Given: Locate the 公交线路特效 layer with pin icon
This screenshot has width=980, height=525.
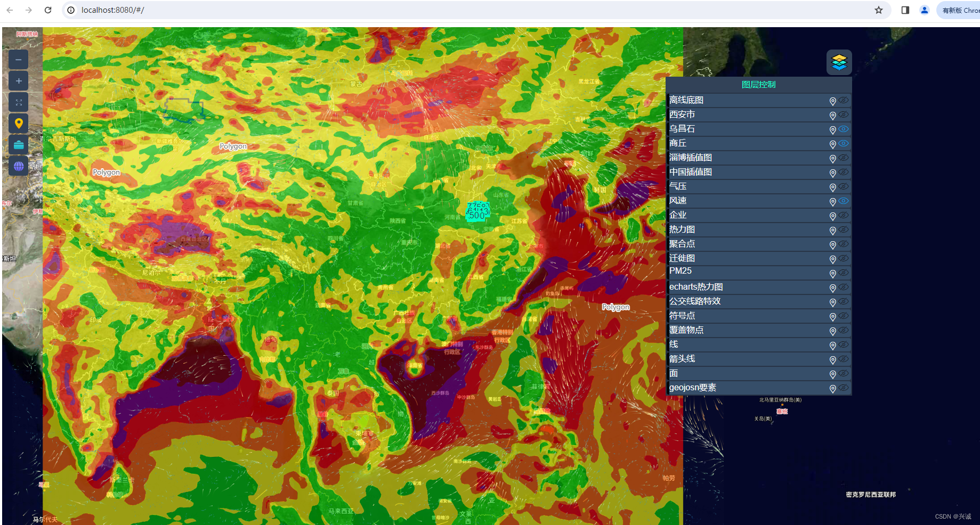Looking at the screenshot, I should [832, 302].
